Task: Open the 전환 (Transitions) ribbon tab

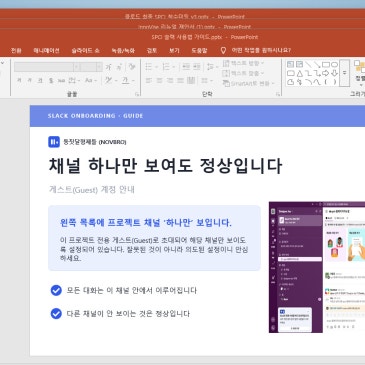Action: [x=16, y=51]
